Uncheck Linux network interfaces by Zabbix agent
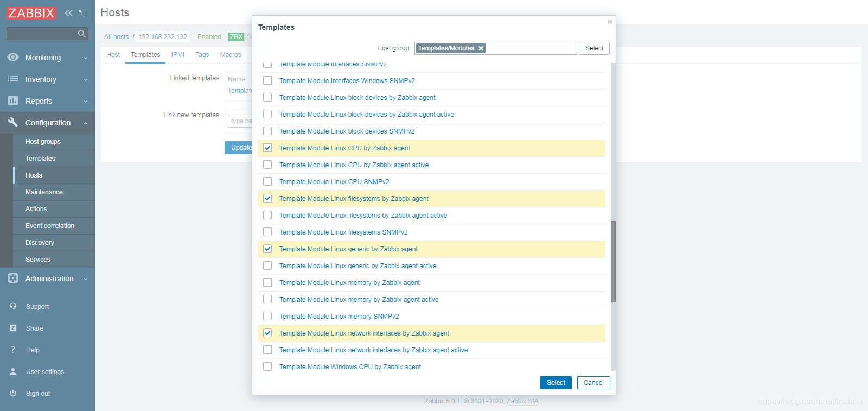 pos(267,333)
